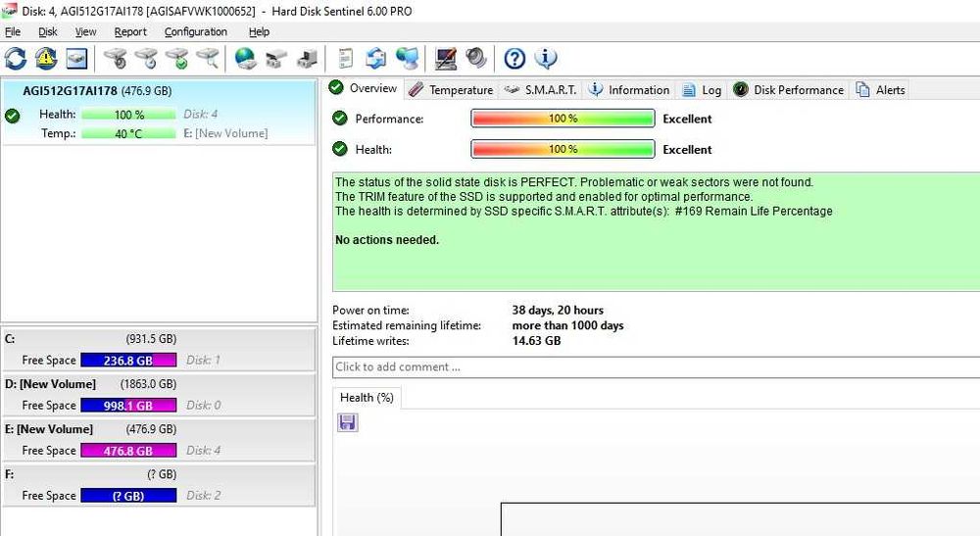
Task: Click the 'more than 1000 days' lifetime value
Action: click(567, 325)
